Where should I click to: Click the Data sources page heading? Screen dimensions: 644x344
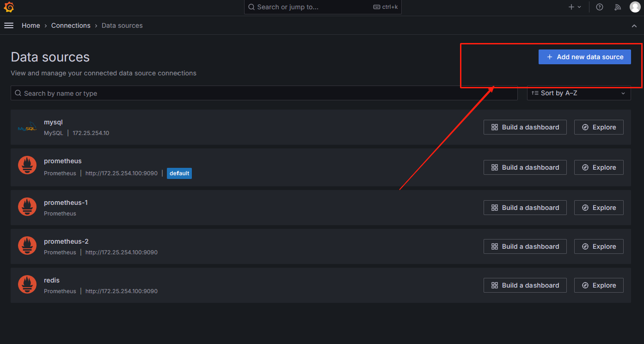click(x=50, y=57)
